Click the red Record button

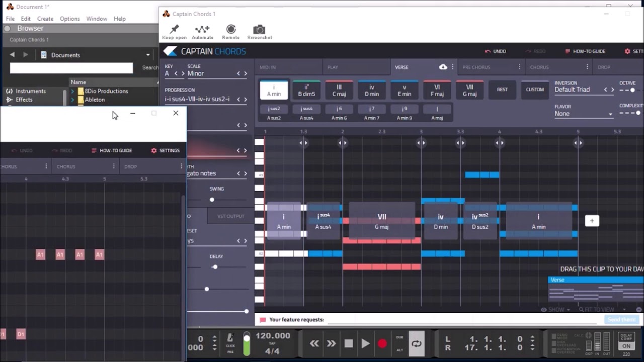pyautogui.click(x=382, y=343)
